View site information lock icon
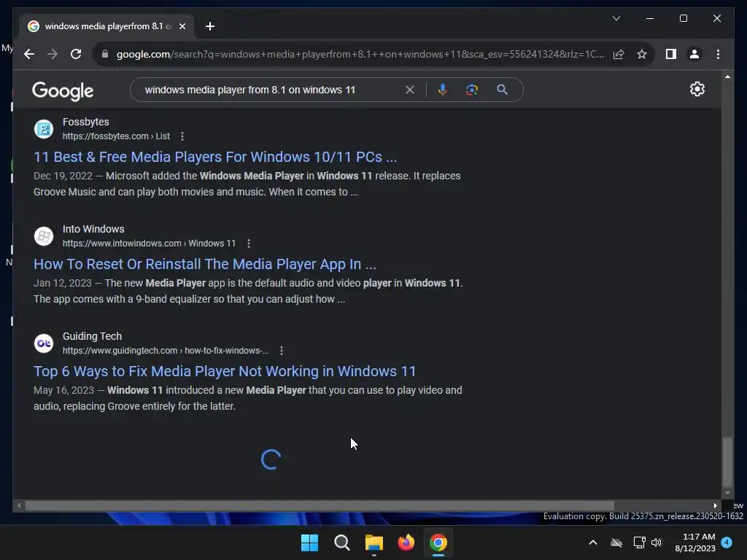This screenshot has width=747, height=560. (x=105, y=54)
